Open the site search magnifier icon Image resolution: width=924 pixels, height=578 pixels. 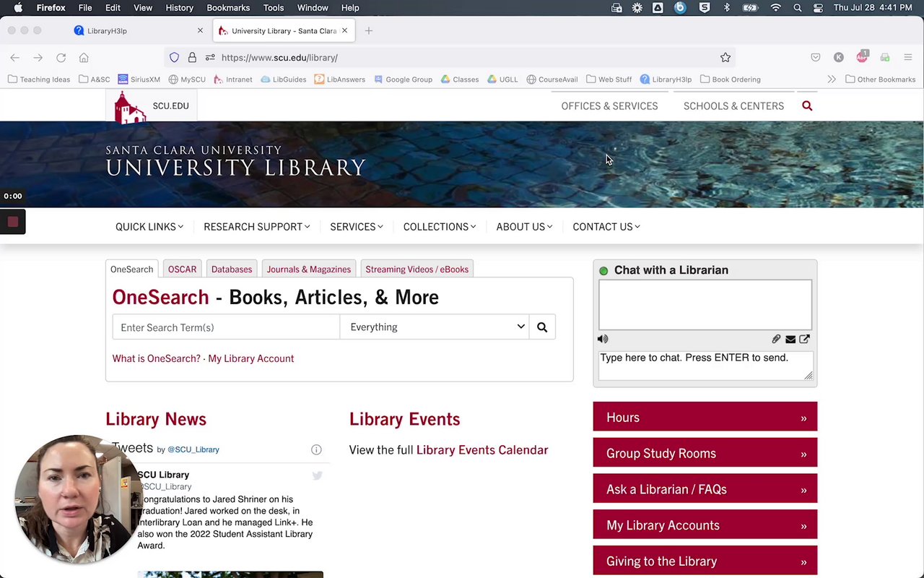tap(807, 106)
